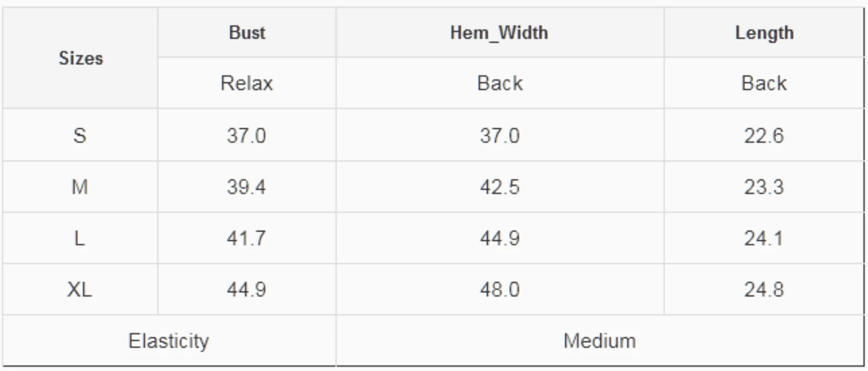Click the L size row label
The height and width of the screenshot is (371, 868).
tap(80, 238)
